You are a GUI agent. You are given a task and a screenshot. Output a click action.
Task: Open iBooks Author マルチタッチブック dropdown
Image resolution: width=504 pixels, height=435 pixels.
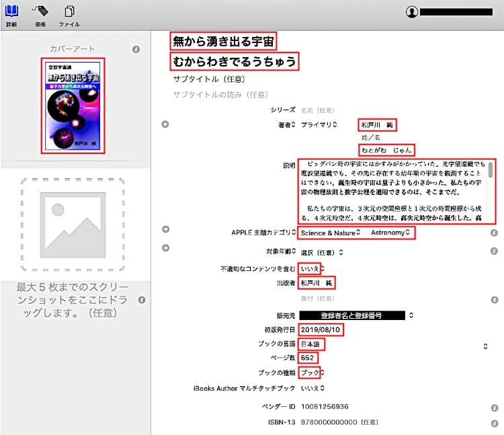tap(312, 389)
